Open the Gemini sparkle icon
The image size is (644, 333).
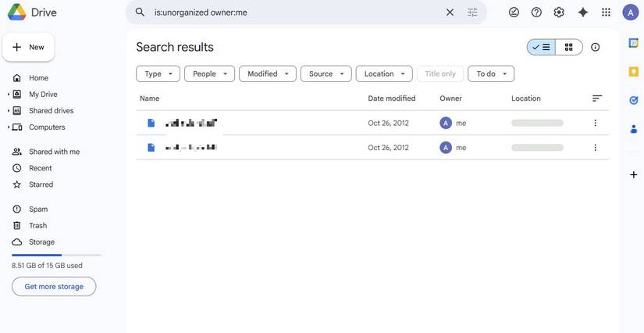tap(583, 13)
